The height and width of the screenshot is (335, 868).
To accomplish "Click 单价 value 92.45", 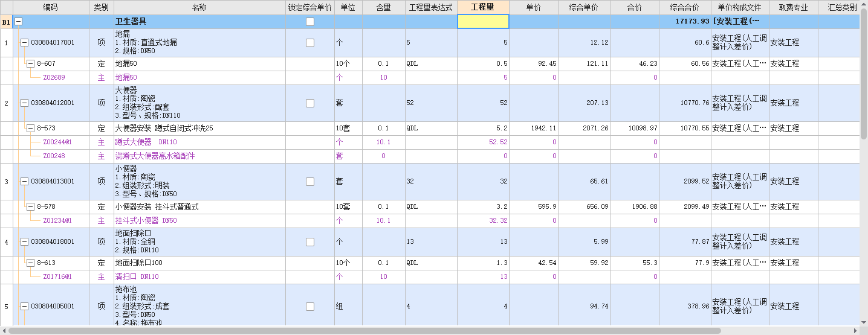I will [547, 63].
